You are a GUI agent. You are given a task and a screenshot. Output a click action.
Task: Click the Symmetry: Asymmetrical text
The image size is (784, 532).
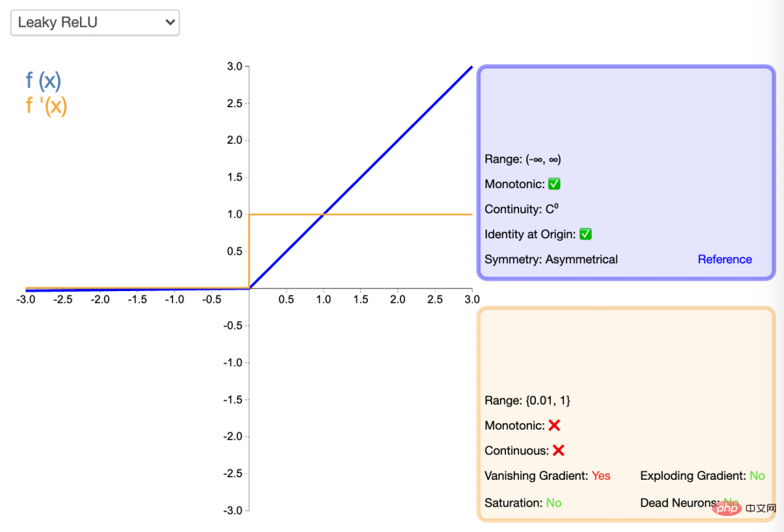[551, 259]
